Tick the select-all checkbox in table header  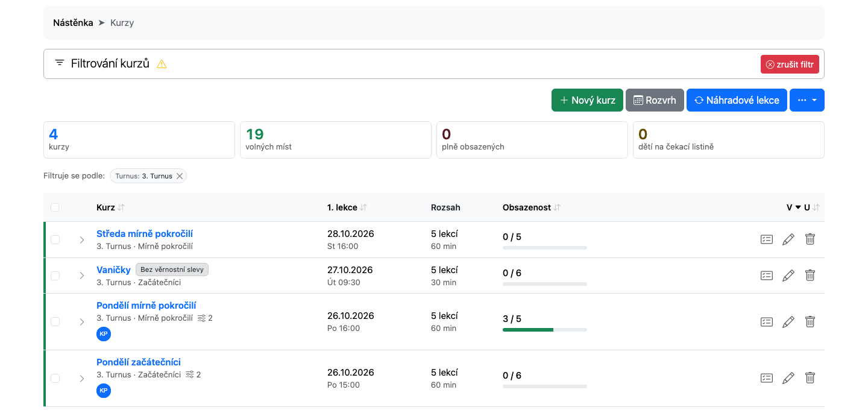(x=55, y=207)
